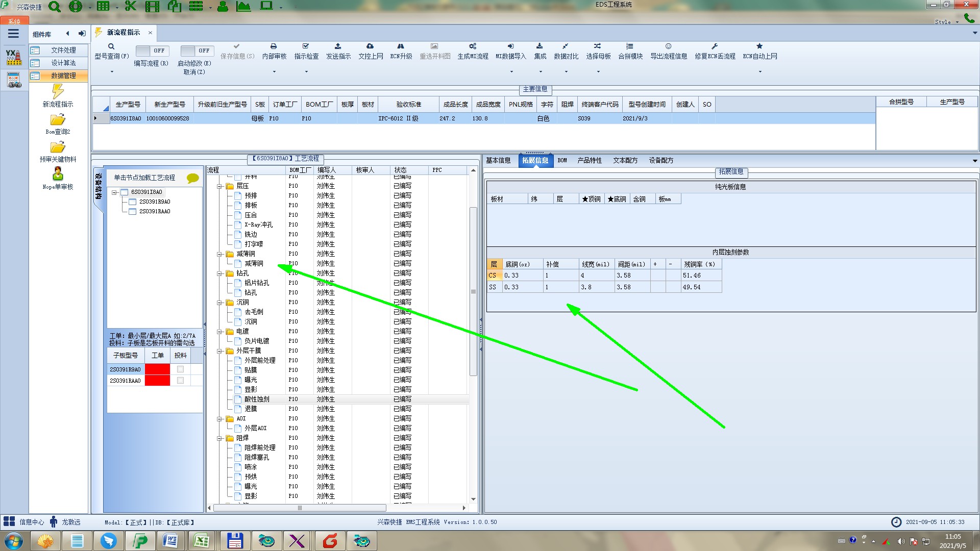Click 合拼模块 list icon

630,46
